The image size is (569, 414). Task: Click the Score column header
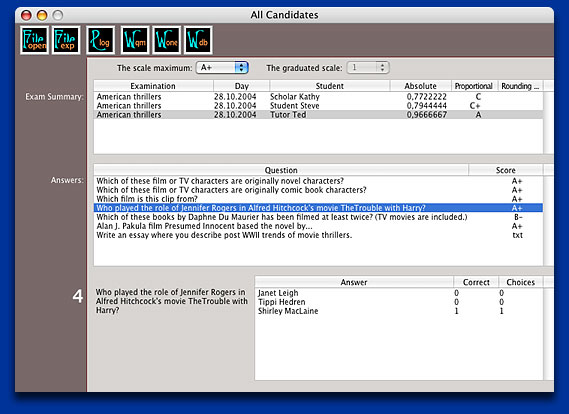click(x=505, y=170)
